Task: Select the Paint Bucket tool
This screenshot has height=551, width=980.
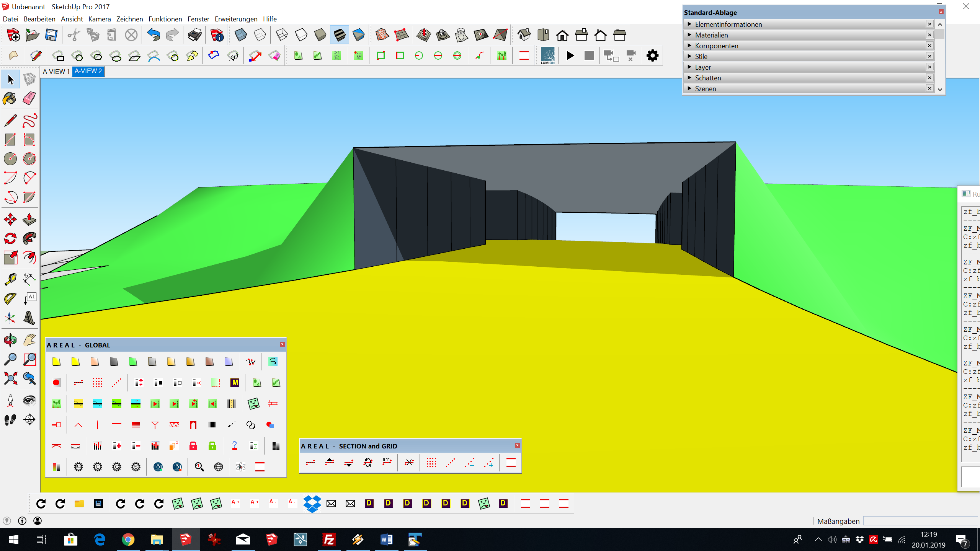Action: (x=10, y=99)
